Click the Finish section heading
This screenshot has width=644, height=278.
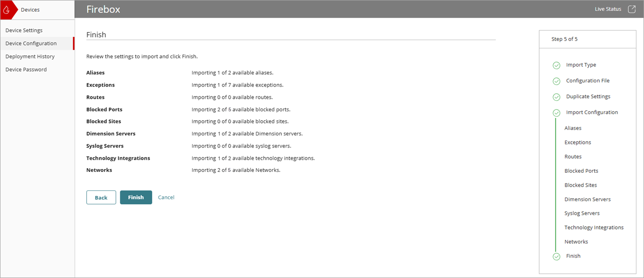coord(96,35)
